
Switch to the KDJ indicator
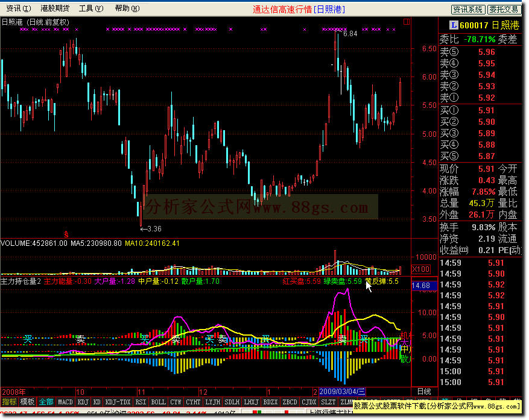click(x=83, y=402)
